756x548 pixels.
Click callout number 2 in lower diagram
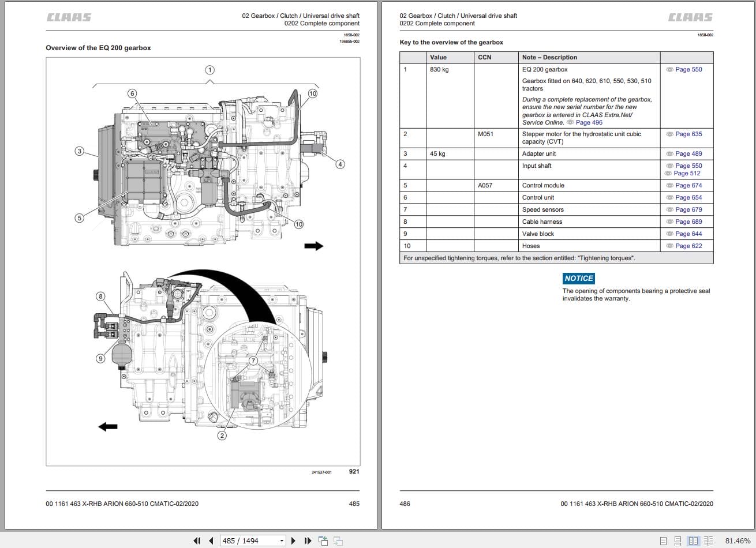tap(222, 436)
